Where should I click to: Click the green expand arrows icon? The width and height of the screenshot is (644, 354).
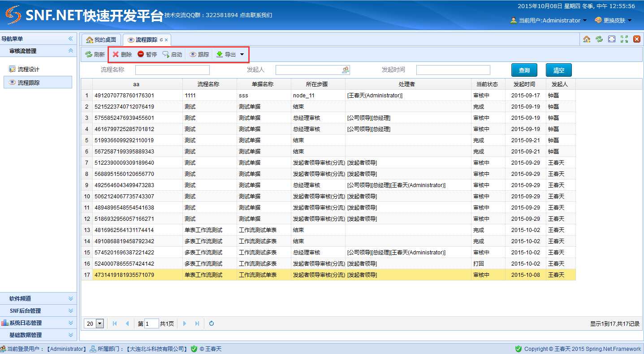click(624, 39)
